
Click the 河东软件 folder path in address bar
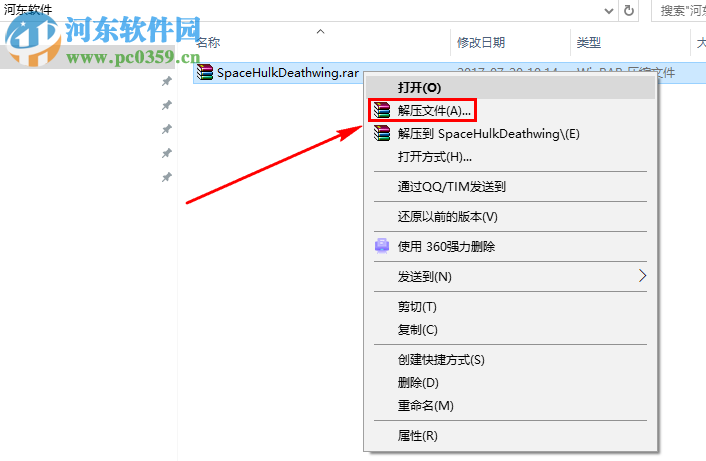[28, 9]
